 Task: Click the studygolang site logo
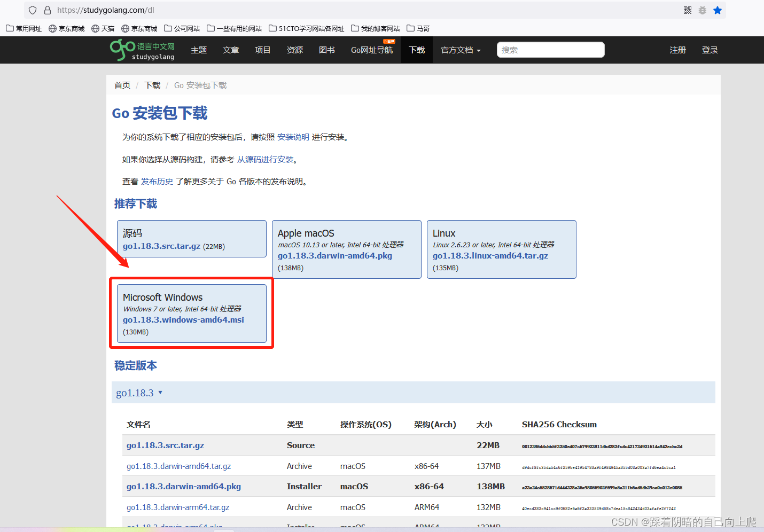click(x=143, y=50)
